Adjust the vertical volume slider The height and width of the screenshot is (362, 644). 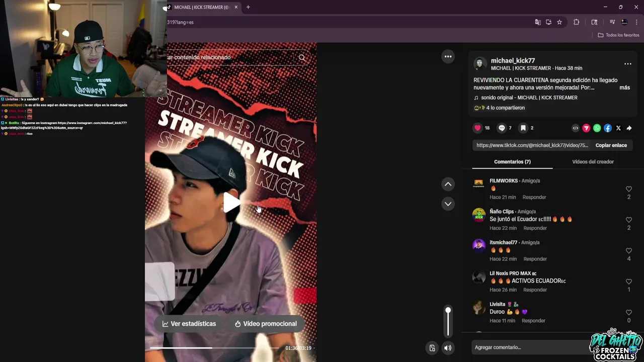coord(448,322)
